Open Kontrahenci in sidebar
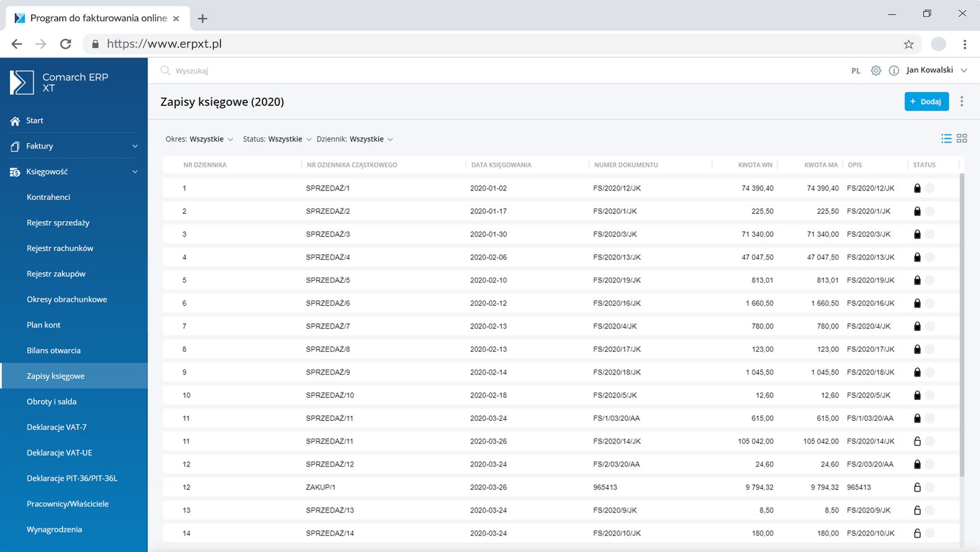 (48, 197)
